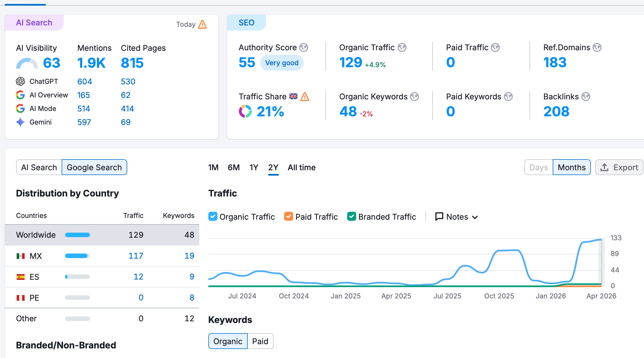Uncheck the Organic Traffic checkbox
644x358 pixels.
[x=213, y=217]
